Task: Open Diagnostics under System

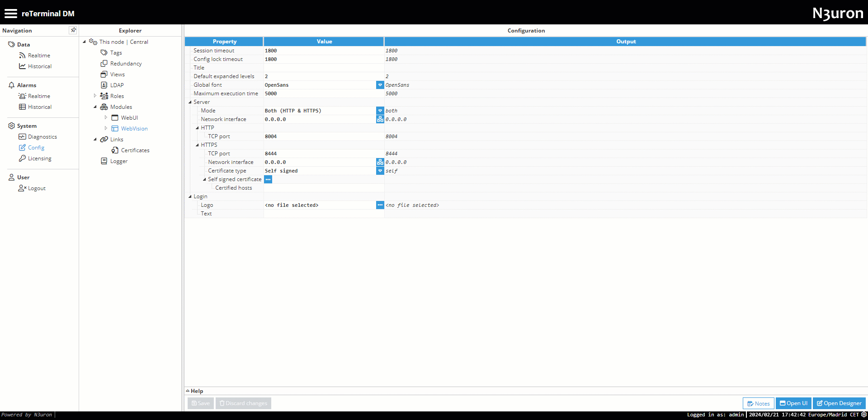Action: point(42,137)
